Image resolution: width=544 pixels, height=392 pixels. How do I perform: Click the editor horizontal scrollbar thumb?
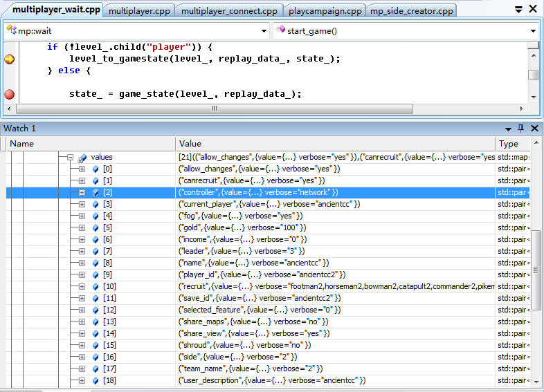click(215, 109)
